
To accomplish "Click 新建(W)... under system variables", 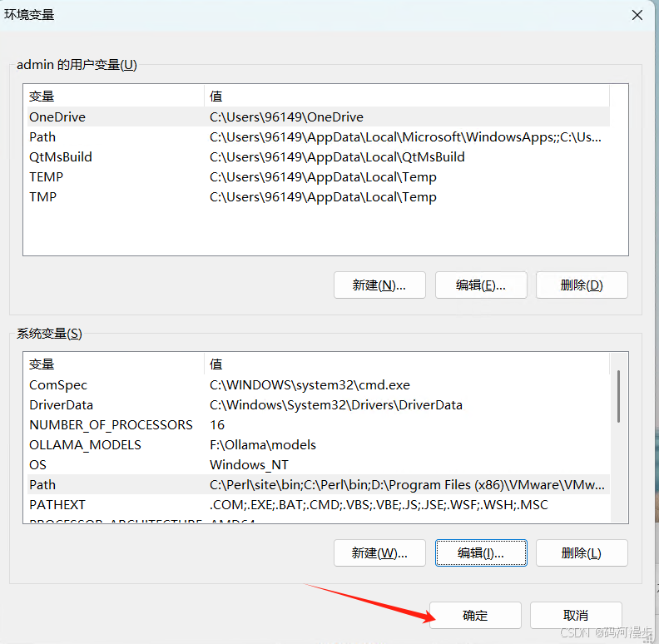I will point(379,552).
